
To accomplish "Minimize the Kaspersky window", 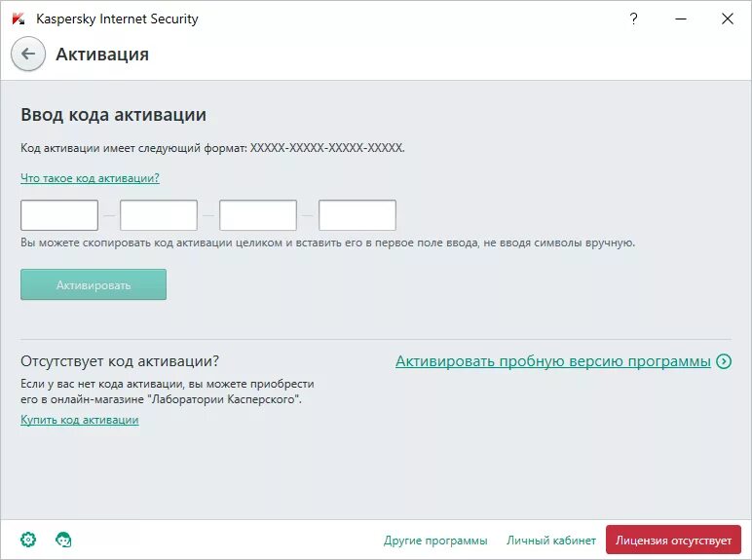I will [681, 19].
